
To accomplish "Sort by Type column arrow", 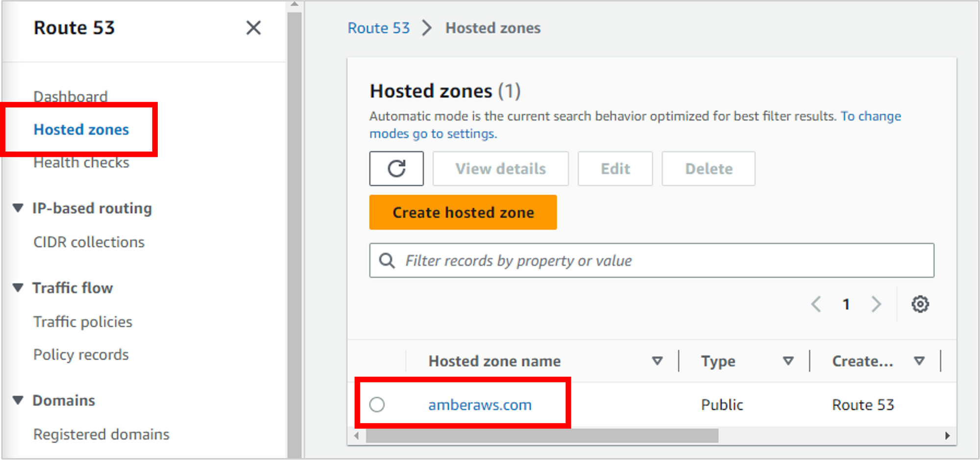I will (x=788, y=361).
